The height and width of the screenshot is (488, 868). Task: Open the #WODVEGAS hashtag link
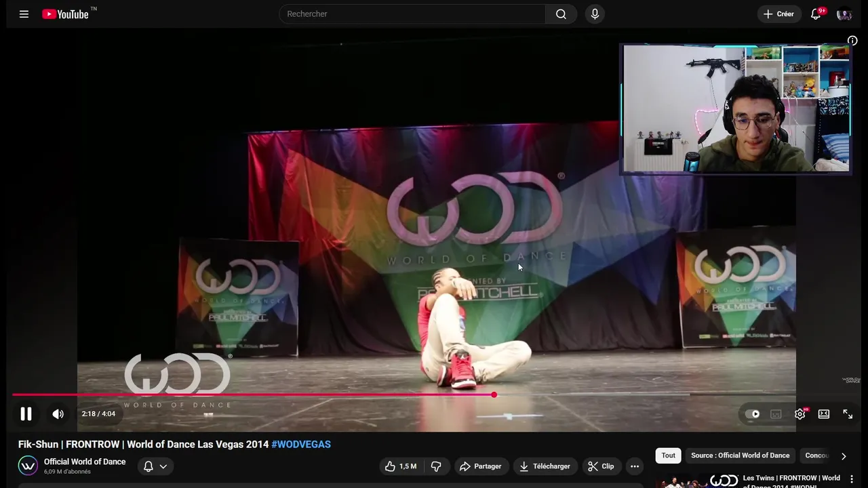coord(301,445)
